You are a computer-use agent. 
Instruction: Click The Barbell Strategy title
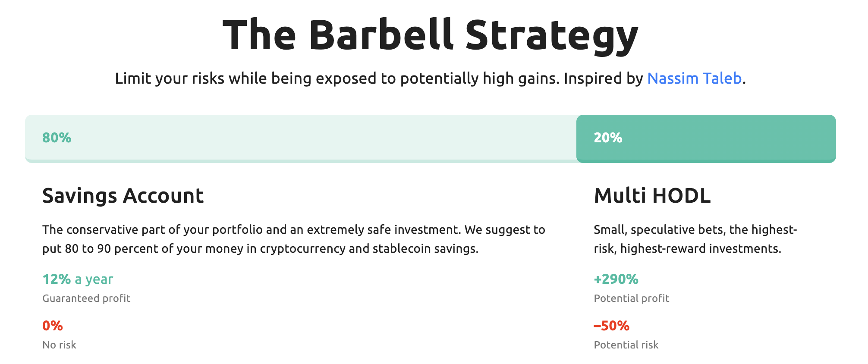click(x=431, y=35)
